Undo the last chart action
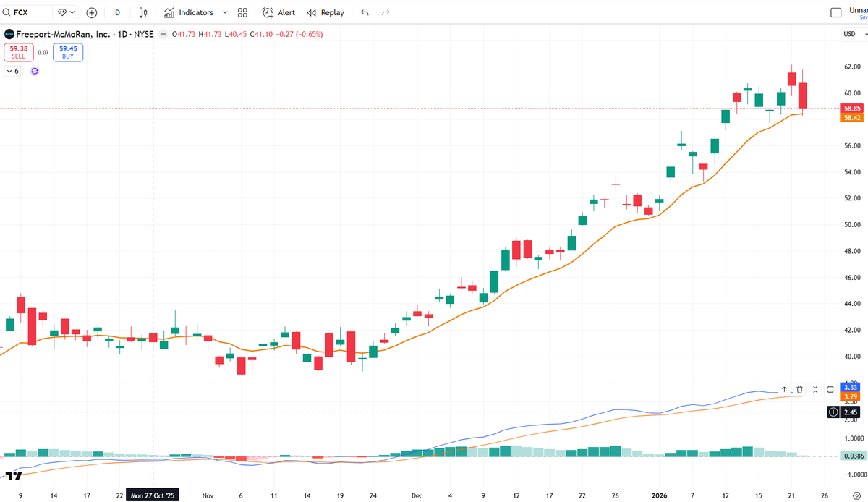 (365, 12)
